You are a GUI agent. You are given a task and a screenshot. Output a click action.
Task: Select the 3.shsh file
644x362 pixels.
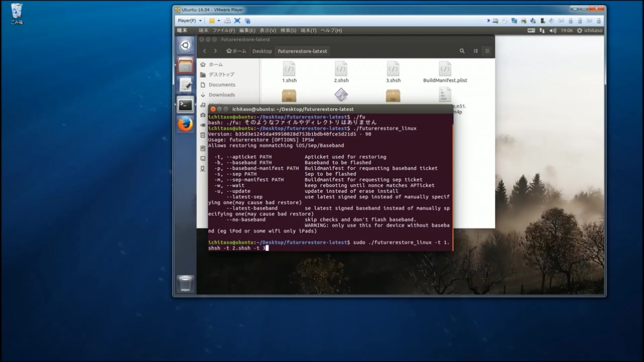[x=393, y=72]
